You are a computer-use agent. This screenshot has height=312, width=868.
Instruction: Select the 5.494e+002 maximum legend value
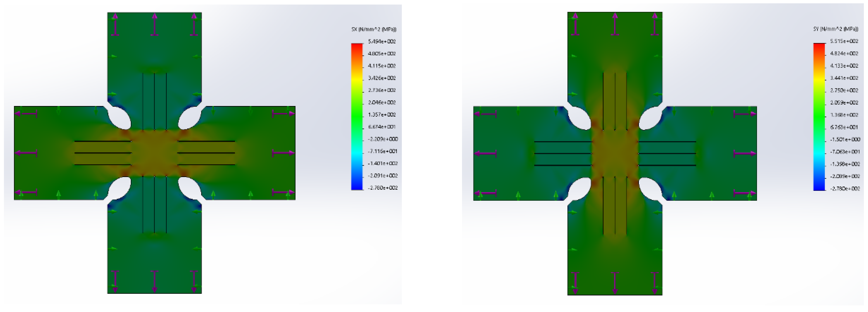381,41
